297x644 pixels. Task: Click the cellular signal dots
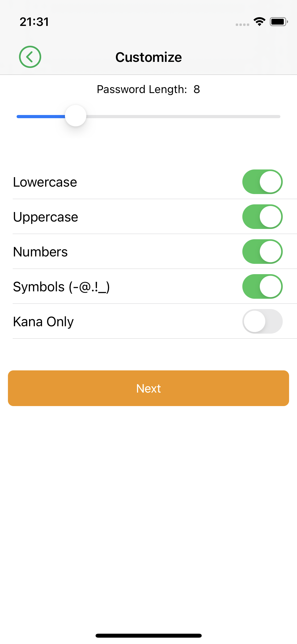coord(242,25)
